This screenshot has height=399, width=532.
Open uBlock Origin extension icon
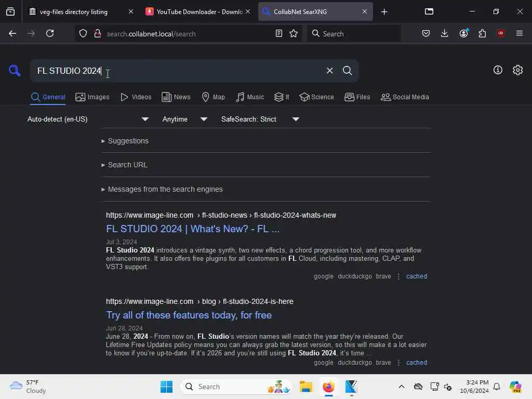tap(501, 33)
